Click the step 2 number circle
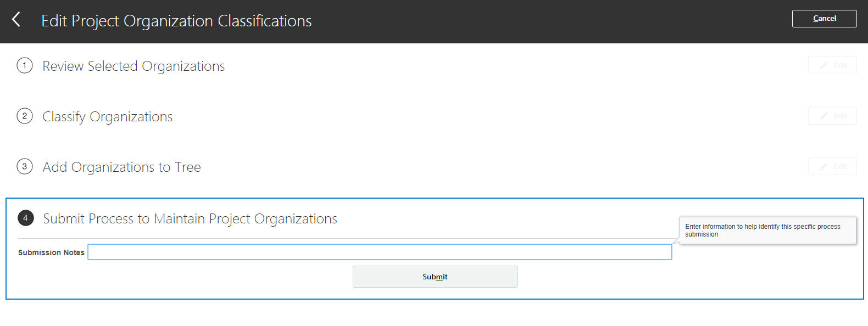Screen dimensions: 868x326 25,116
